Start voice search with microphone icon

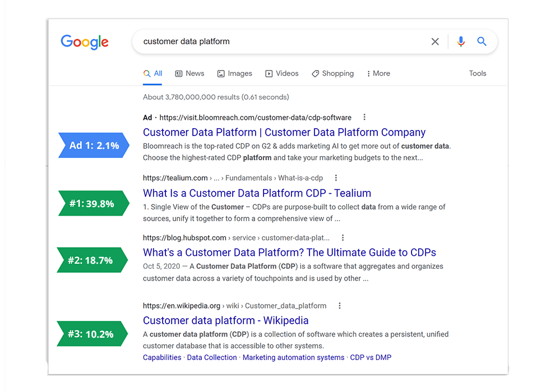(x=461, y=41)
